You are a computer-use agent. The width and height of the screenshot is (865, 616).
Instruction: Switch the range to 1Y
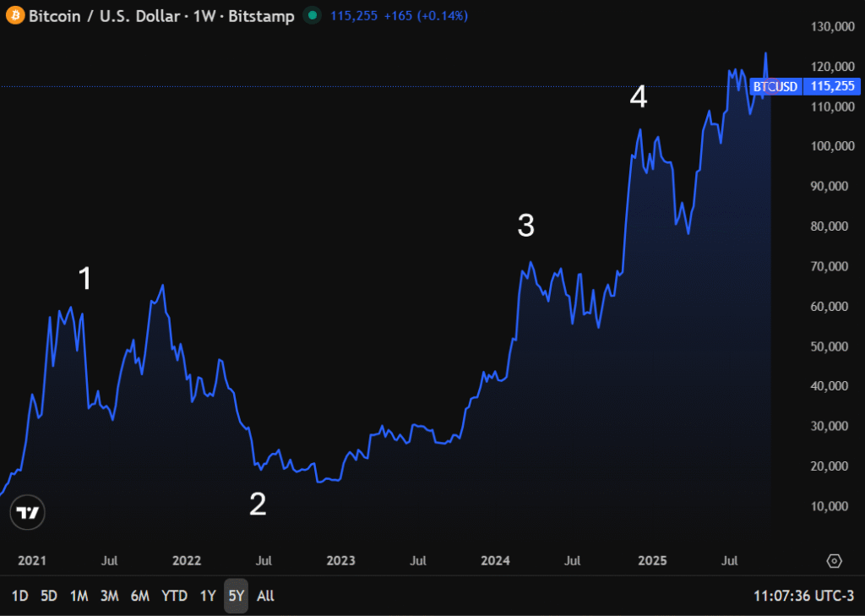coord(208,596)
